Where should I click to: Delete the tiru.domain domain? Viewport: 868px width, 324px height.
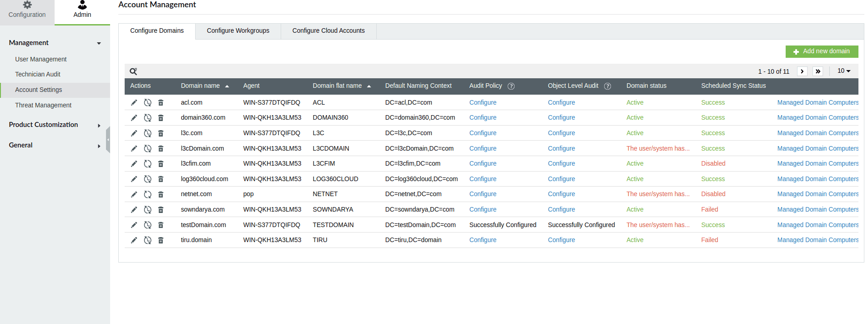(161, 240)
